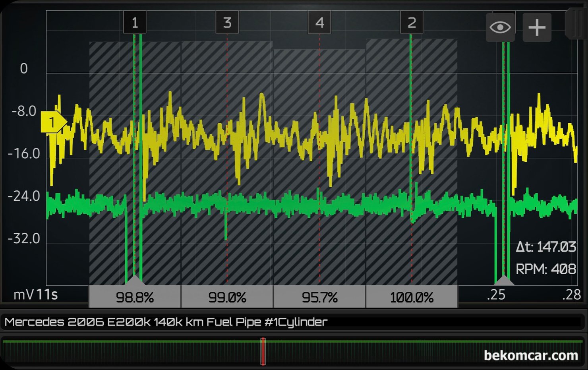The height and width of the screenshot is (370, 588).
Task: Click the 98.8% cylinder result box
Action: point(135,297)
